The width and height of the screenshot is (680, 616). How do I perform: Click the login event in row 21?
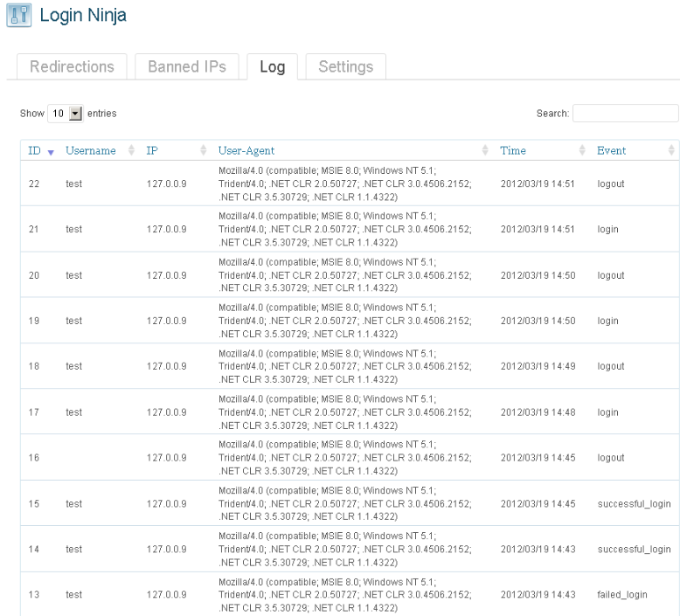coord(607,229)
